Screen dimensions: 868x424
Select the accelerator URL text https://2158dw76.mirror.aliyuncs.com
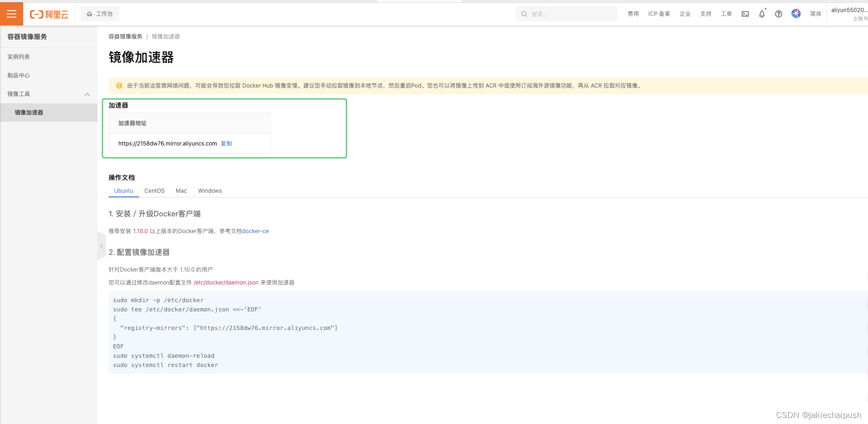tap(167, 144)
